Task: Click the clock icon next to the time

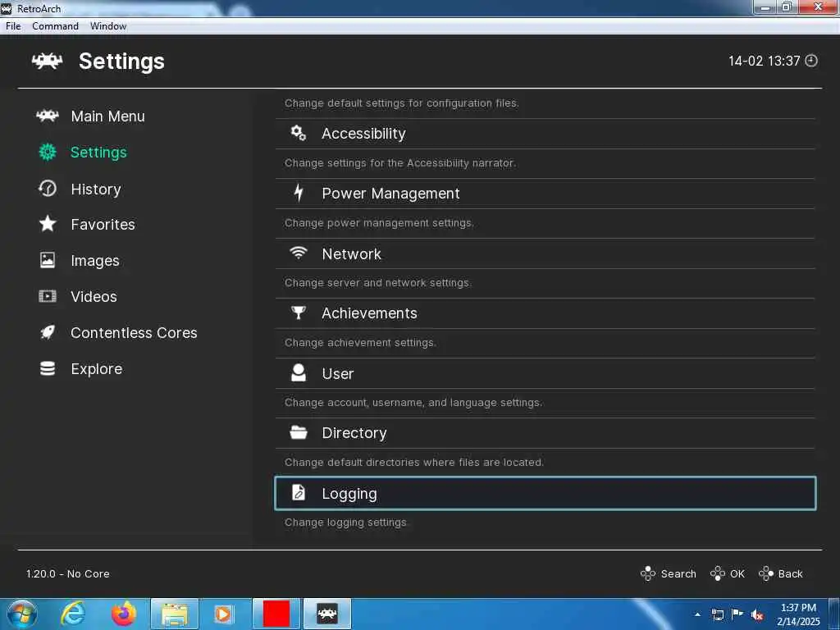Action: click(811, 61)
